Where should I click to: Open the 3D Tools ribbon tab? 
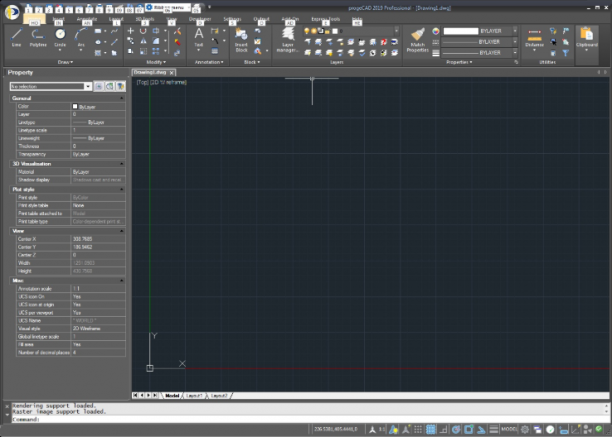(145, 19)
